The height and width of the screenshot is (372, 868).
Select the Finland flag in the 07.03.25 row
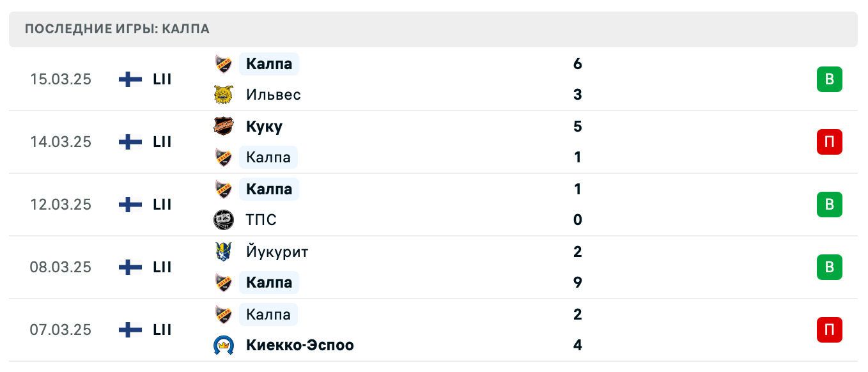coord(129,330)
